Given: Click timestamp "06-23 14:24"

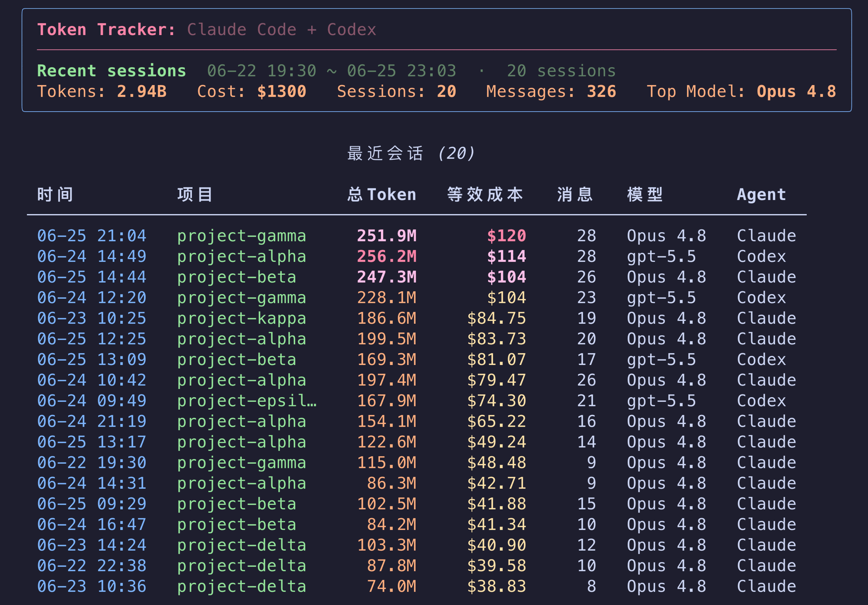Looking at the screenshot, I should [x=92, y=545].
